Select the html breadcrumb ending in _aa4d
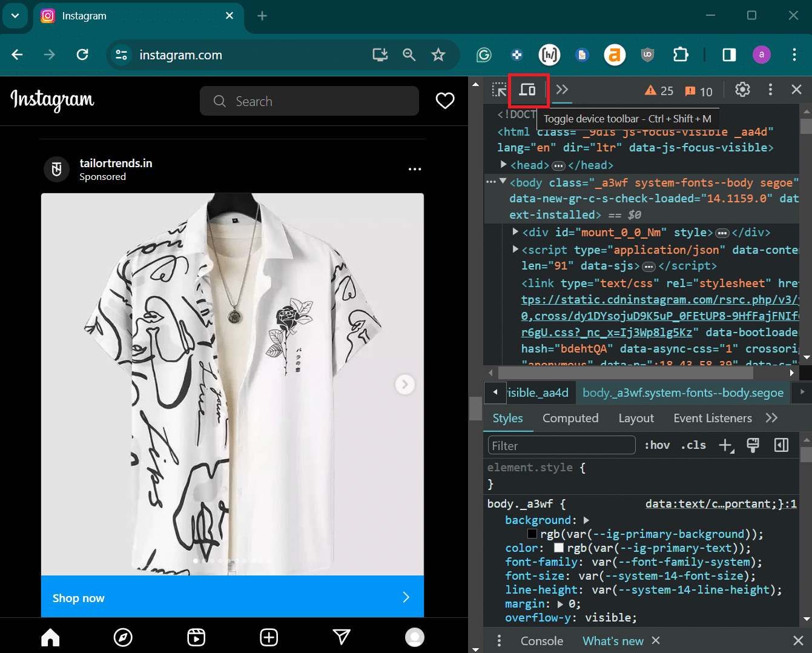The height and width of the screenshot is (653, 812). click(x=538, y=393)
